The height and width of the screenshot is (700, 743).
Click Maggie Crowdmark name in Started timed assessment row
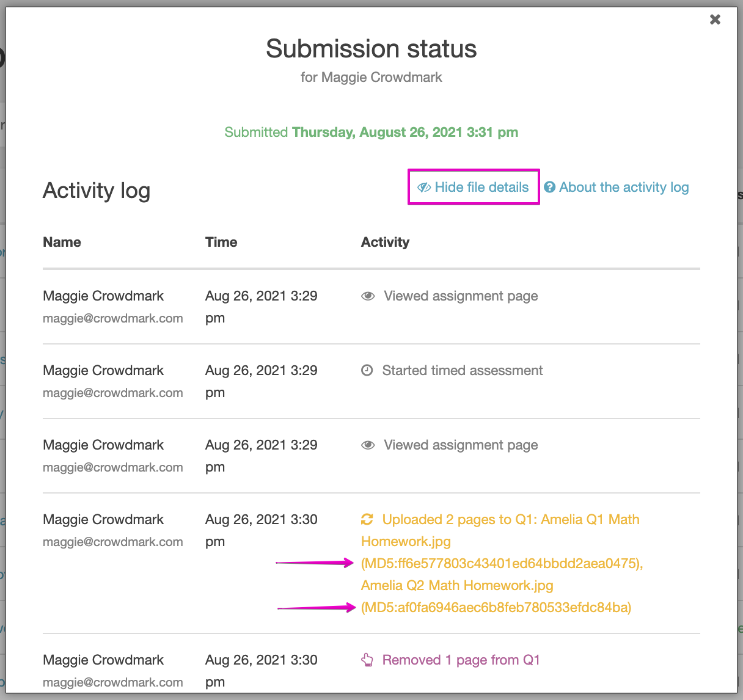pos(103,370)
